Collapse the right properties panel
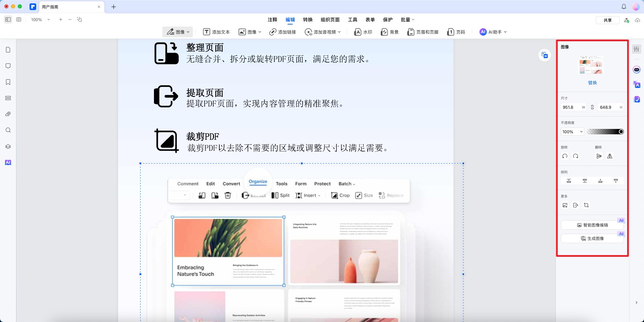 point(636,302)
